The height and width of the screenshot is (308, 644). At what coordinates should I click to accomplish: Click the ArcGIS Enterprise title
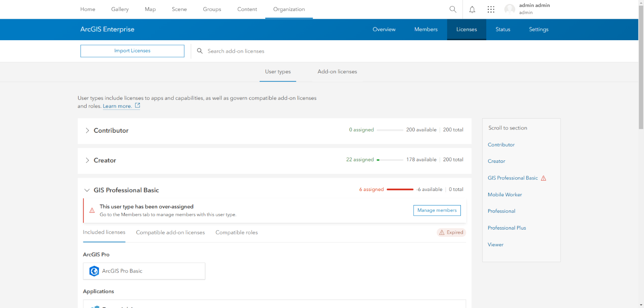pyautogui.click(x=107, y=29)
